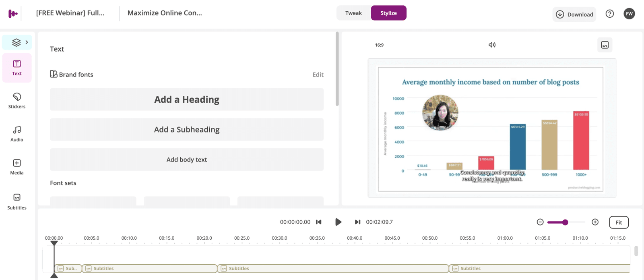The width and height of the screenshot is (644, 280).
Task: Expand the layers chevron arrow
Action: tap(27, 42)
